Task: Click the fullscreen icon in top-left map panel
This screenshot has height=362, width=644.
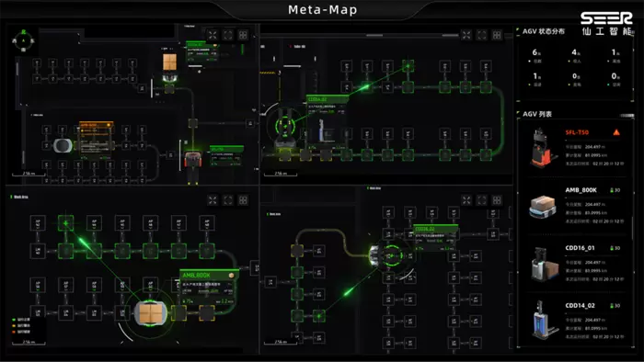Action: point(228,35)
